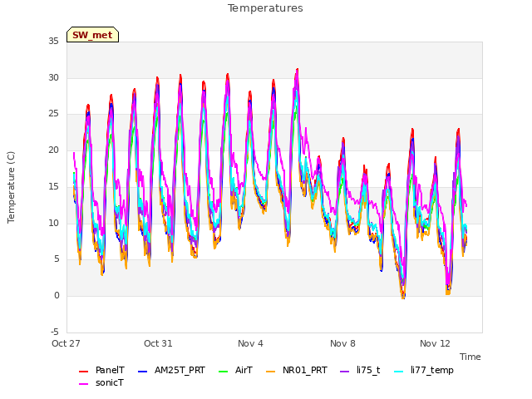This screenshot has width=532, height=399.
Task: Toggle the li77_temp legend entry
Action: coord(424,370)
